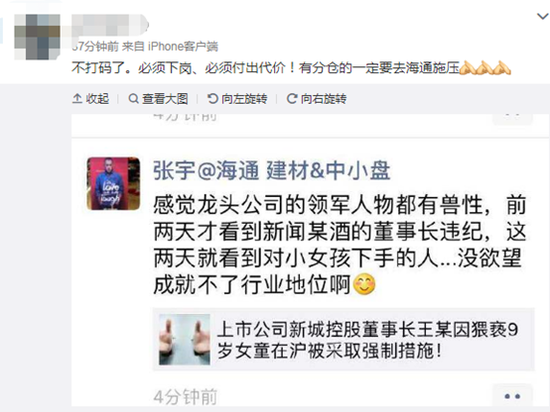Select the 4分钟前 timestamp under the article
Screen dimensions: 550x412
point(185,397)
